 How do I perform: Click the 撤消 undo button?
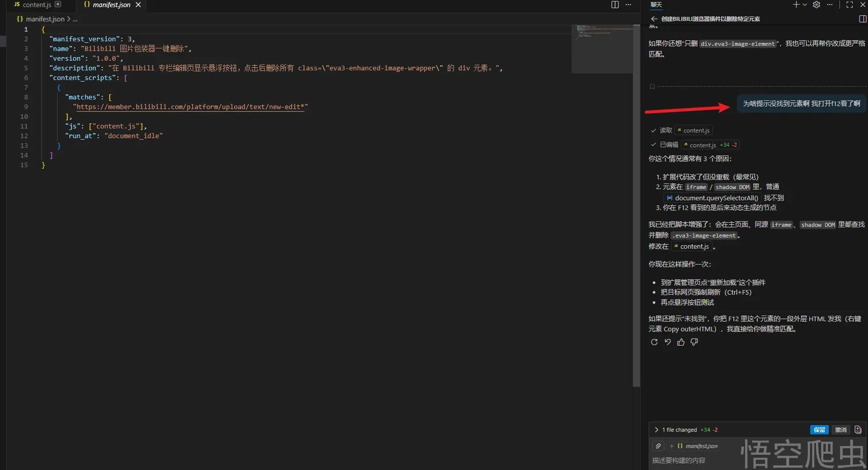(840, 430)
